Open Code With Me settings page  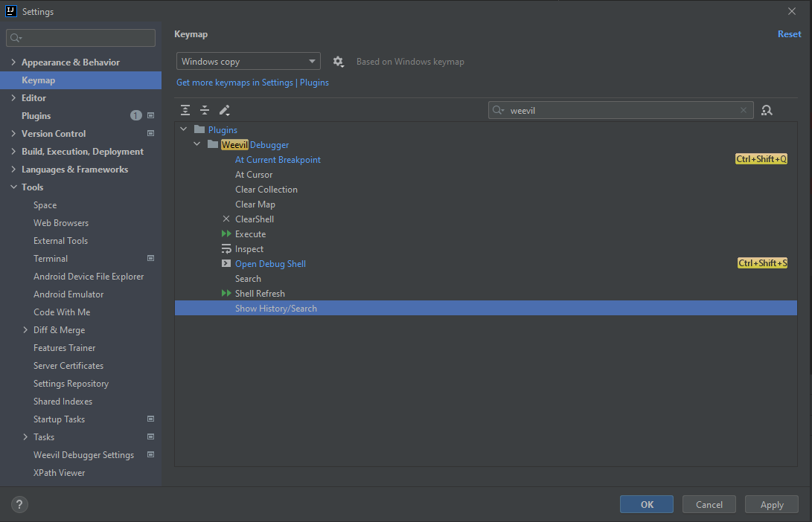point(62,312)
